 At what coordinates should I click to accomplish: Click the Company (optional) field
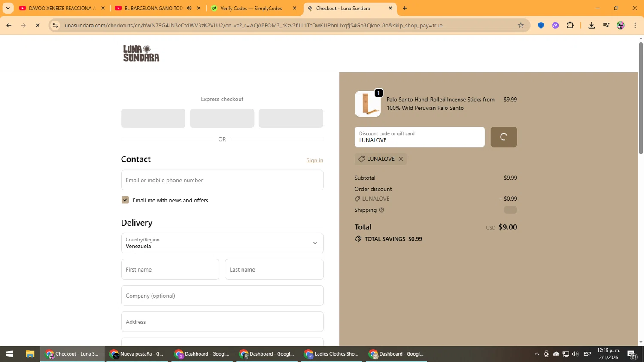(x=222, y=296)
